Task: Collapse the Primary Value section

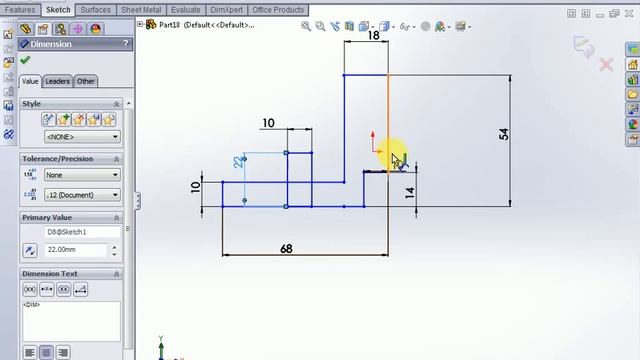Action: [x=116, y=218]
